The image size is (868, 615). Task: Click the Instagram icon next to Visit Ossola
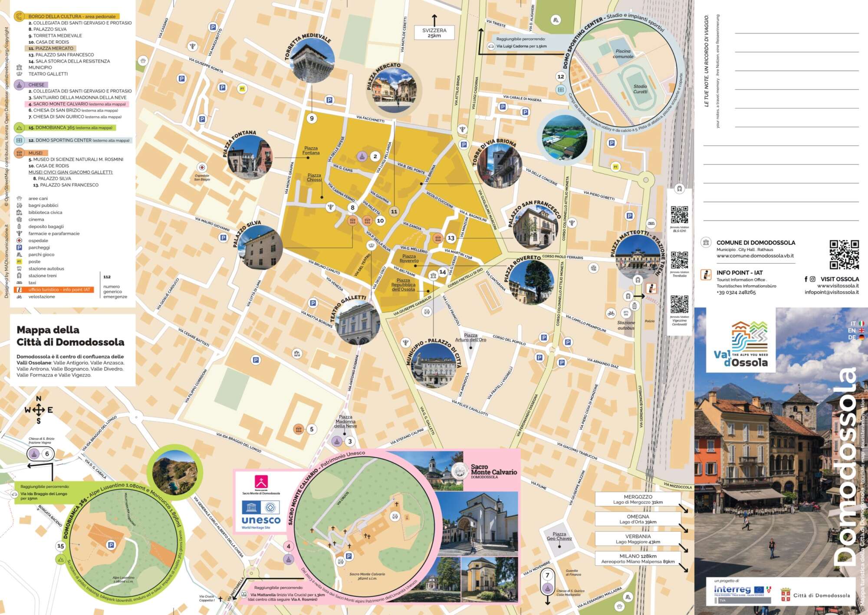coord(812,279)
